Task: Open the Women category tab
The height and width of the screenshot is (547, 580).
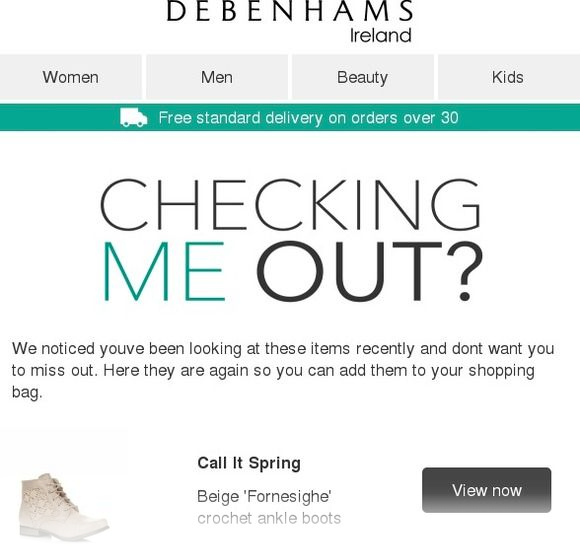Action: click(71, 77)
